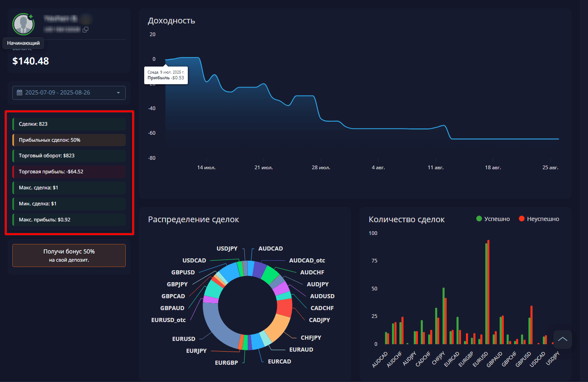The height and width of the screenshot is (382, 588).
Task: Click the 'Количество сделок' chart title
Action: 407,220
